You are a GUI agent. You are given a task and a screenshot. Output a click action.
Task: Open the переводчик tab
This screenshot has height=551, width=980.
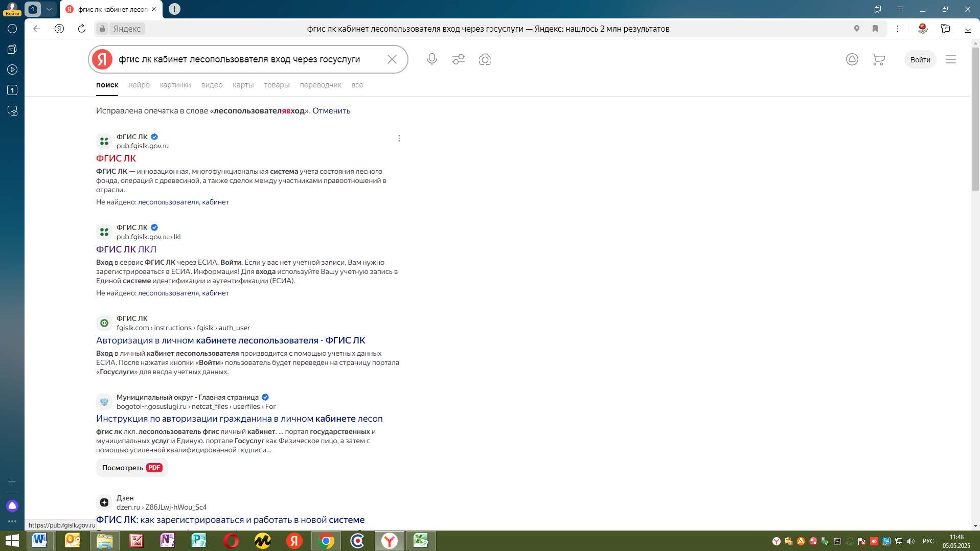coord(321,85)
